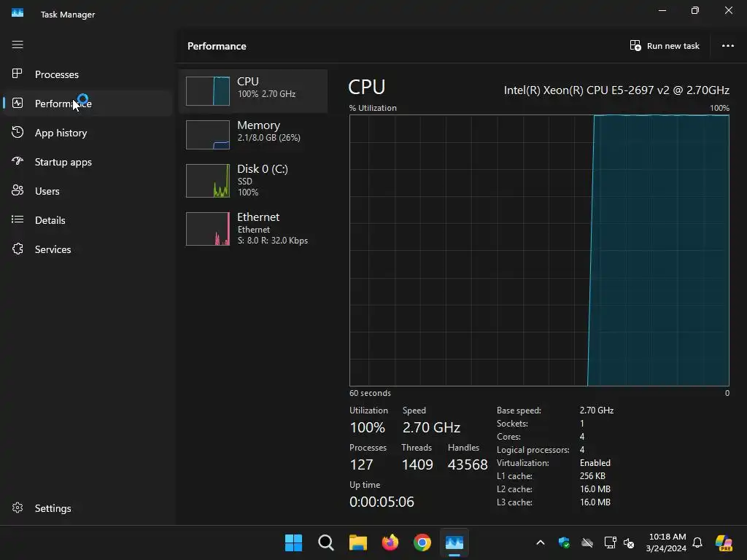Click the 60 seconds graph label
Image resolution: width=747 pixels, height=560 pixels.
pos(370,393)
